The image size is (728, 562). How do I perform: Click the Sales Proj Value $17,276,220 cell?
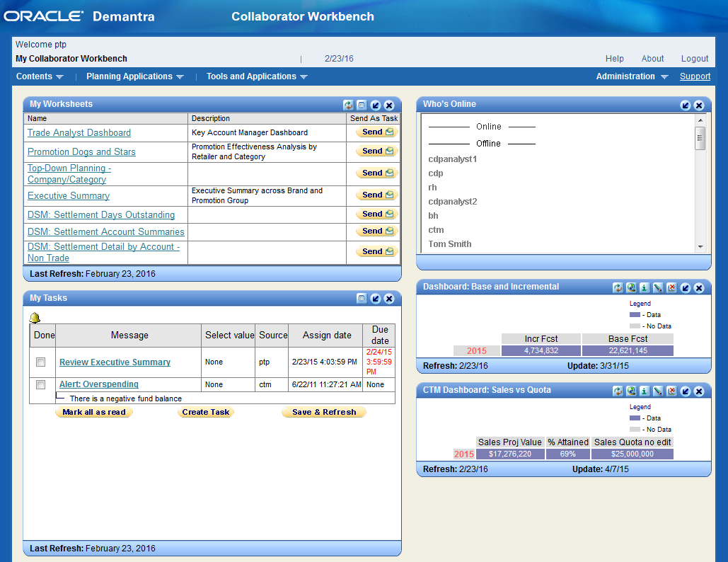(x=510, y=454)
